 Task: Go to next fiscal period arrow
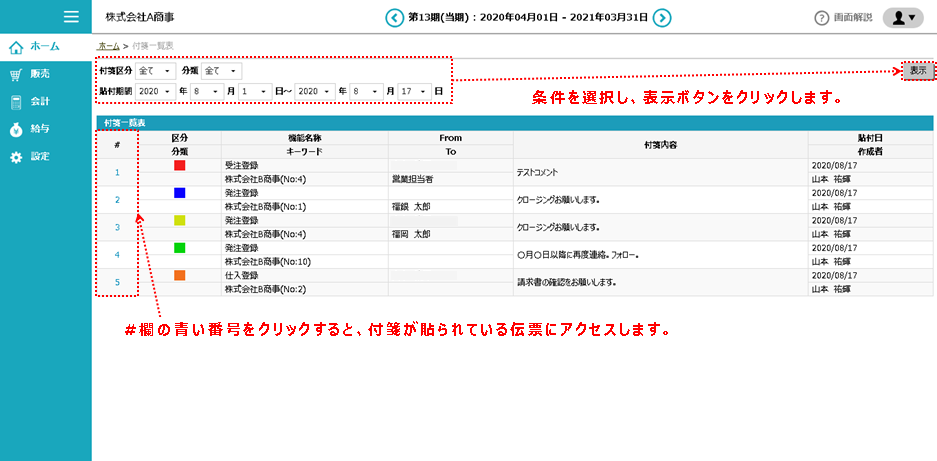click(662, 17)
